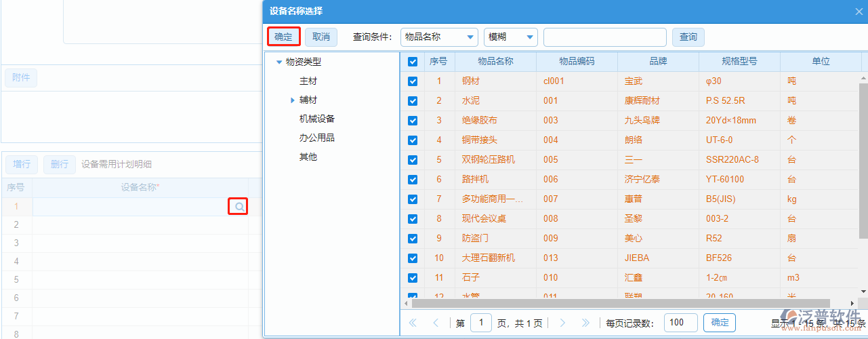Image resolution: width=868 pixels, height=339 pixels.
Task: Click the 美心 brand cell
Action: coord(658,239)
